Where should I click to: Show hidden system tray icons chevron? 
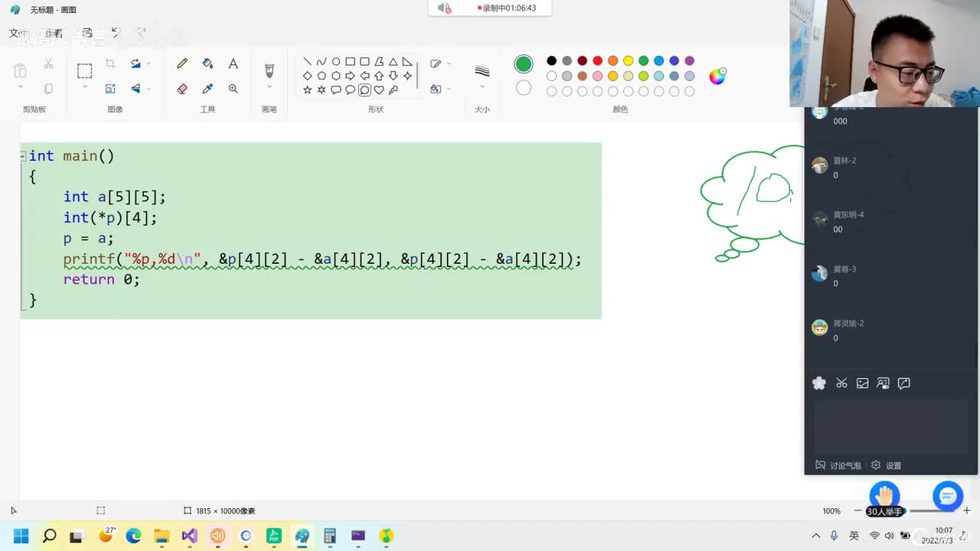816,536
